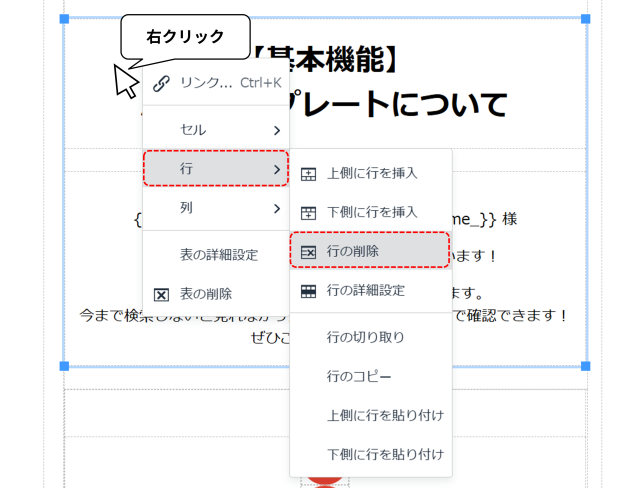Click the insert row above icon

308,174
